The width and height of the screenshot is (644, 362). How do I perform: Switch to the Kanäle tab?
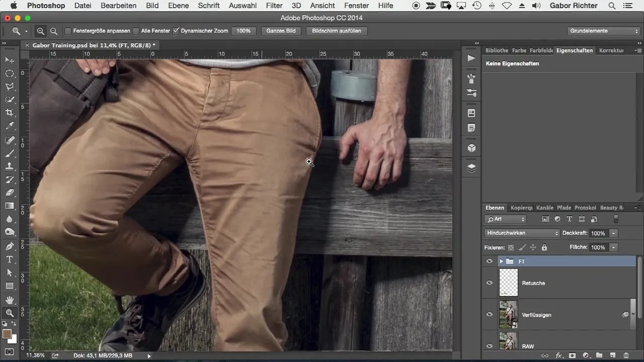(x=545, y=208)
